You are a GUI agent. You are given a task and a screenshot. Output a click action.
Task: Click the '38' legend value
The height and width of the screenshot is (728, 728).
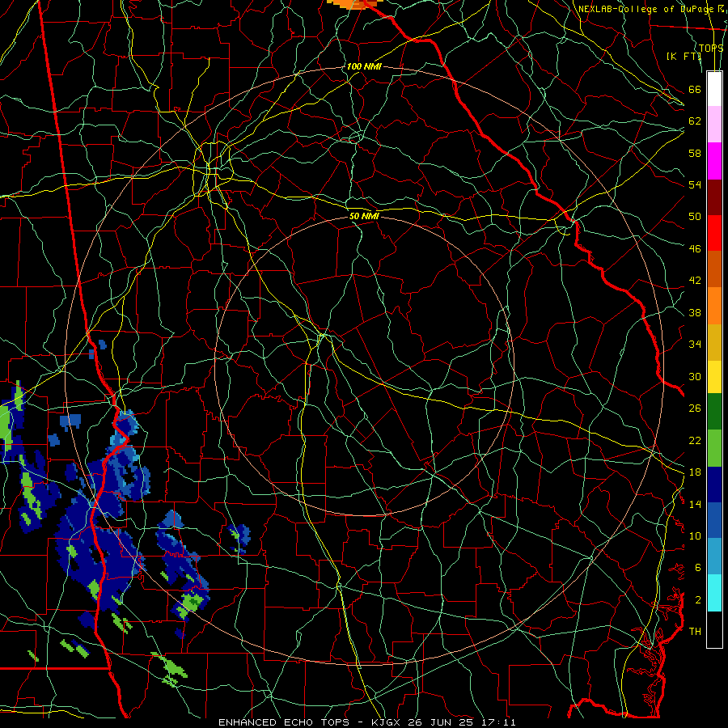695,312
